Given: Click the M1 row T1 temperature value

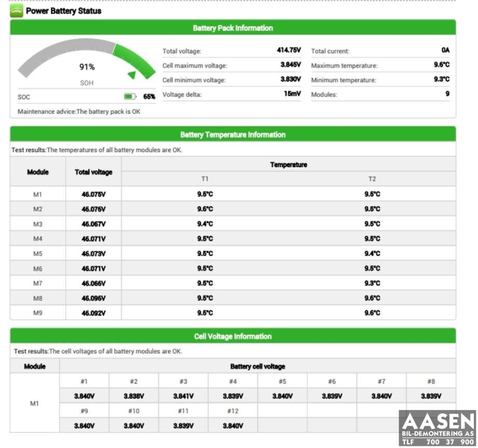Looking at the screenshot, I should (205, 194).
